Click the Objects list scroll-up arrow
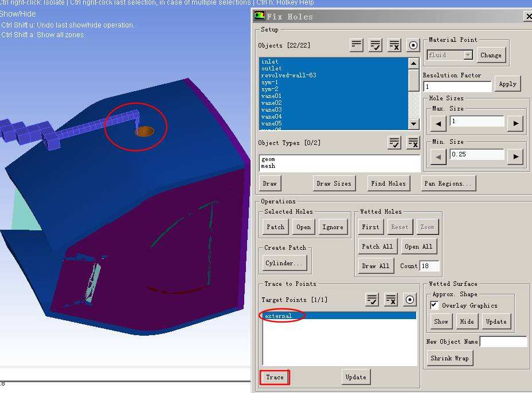The height and width of the screenshot is (393, 532). tap(413, 63)
